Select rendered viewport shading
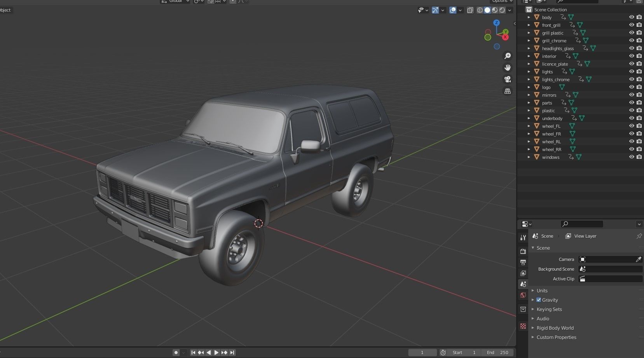Viewport: 644px width, 358px height. pos(502,10)
